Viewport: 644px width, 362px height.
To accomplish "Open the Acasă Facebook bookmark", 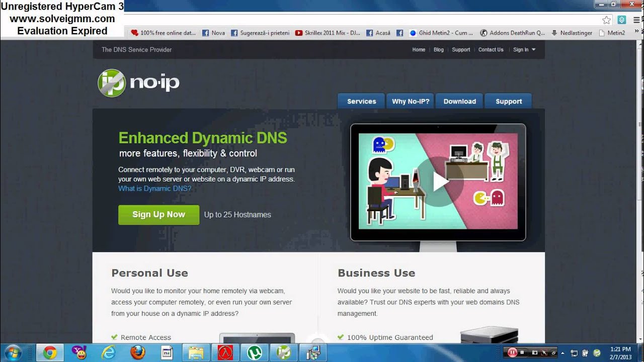I will [x=378, y=33].
